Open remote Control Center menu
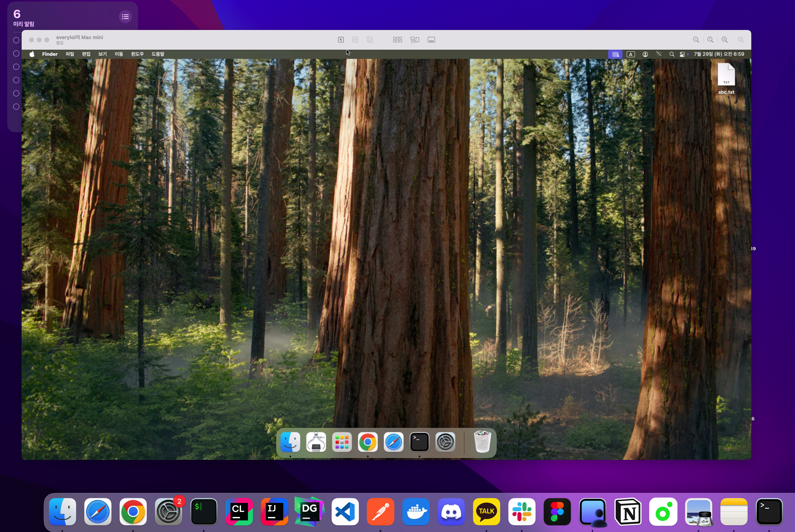The image size is (795, 532). tap(682, 54)
